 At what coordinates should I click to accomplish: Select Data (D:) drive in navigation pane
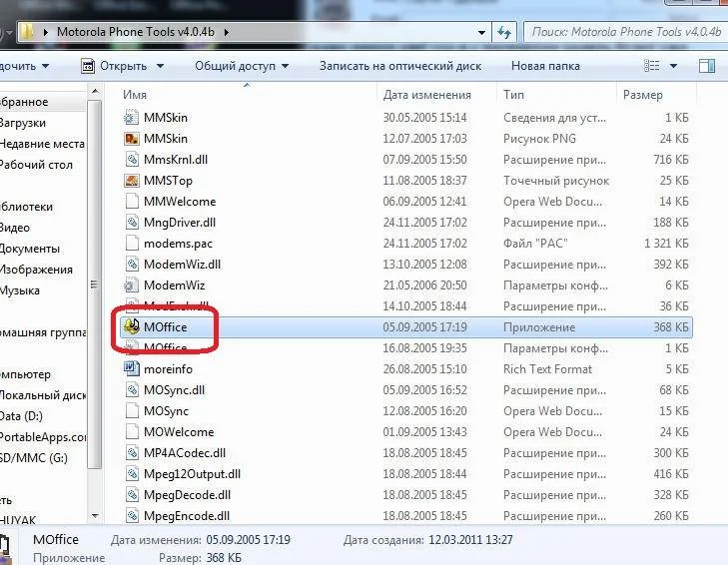click(x=21, y=416)
